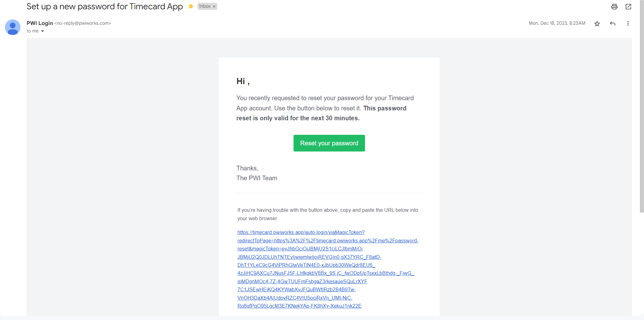
Task: Open the timecard.pwiworks.app magic token link
Action: click(x=301, y=233)
